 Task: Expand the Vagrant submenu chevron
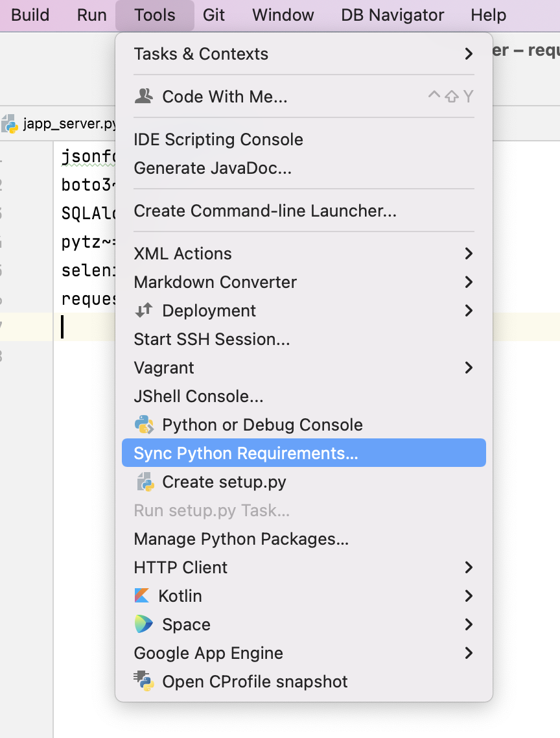pyautogui.click(x=468, y=368)
